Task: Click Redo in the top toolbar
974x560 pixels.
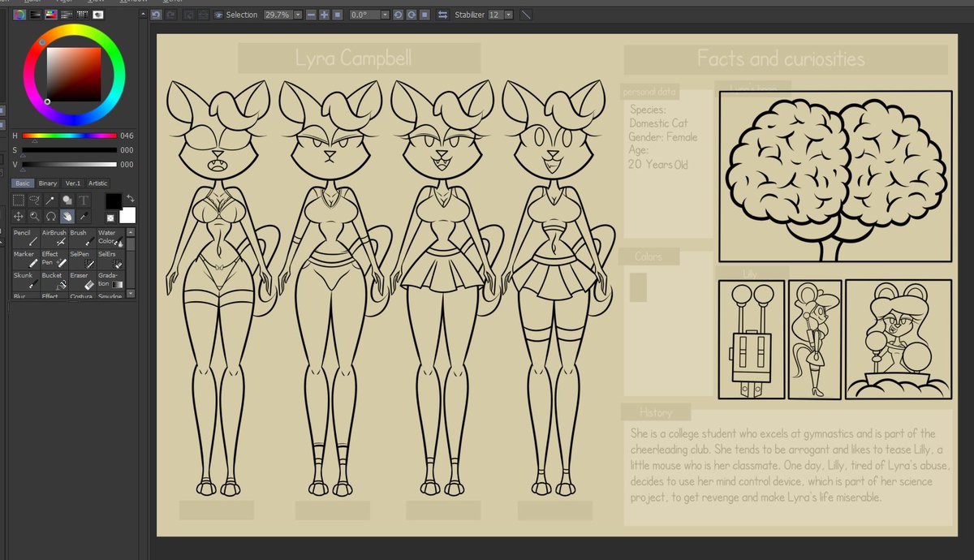Action: click(x=170, y=15)
